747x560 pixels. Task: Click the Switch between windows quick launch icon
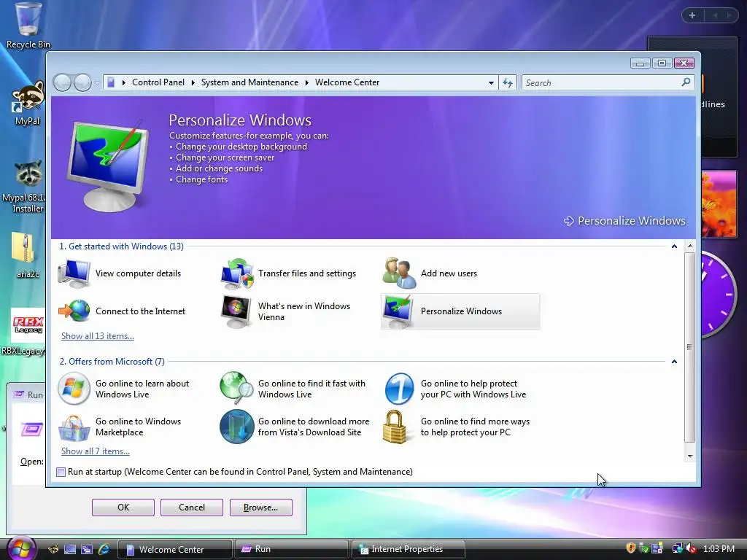click(87, 550)
